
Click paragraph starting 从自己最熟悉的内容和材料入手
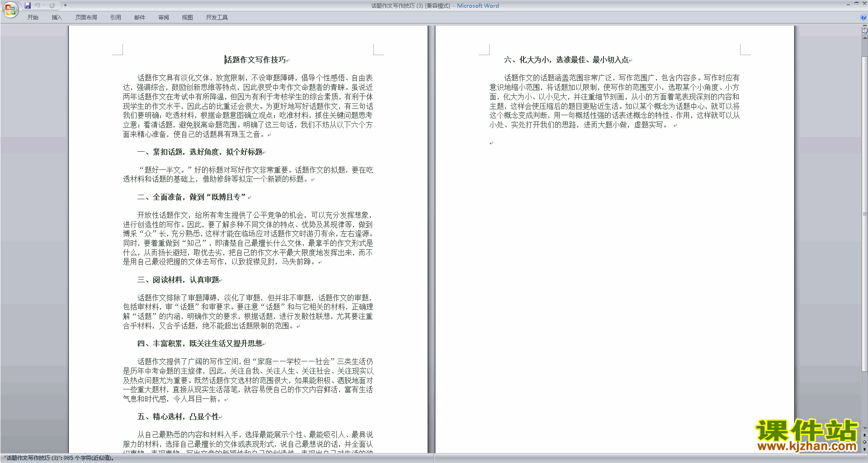click(x=248, y=442)
